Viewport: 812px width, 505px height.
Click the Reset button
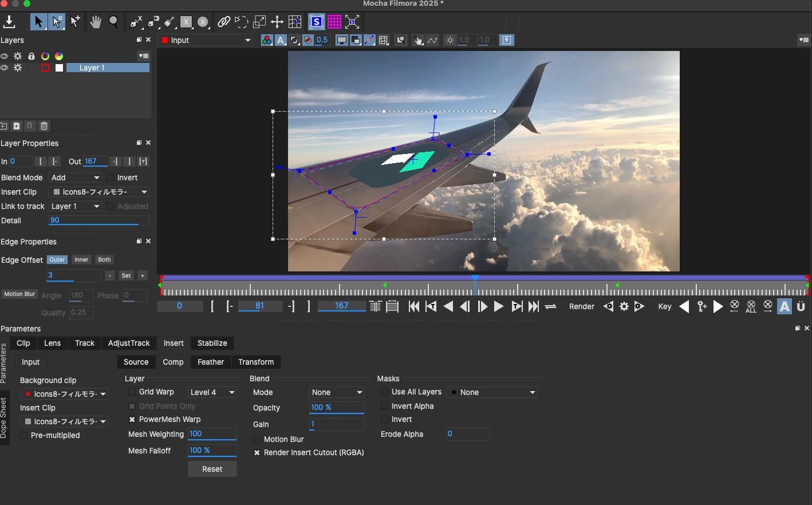[x=212, y=469]
